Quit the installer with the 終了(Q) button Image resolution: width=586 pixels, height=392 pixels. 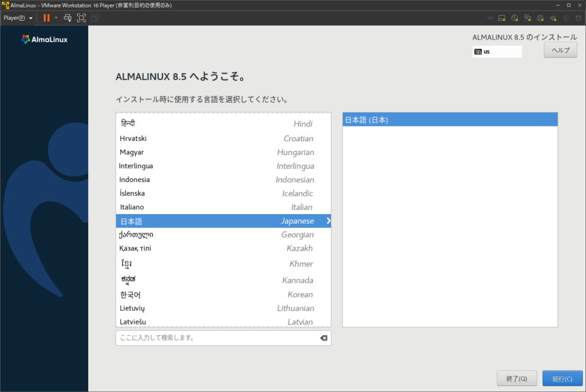[x=517, y=378]
